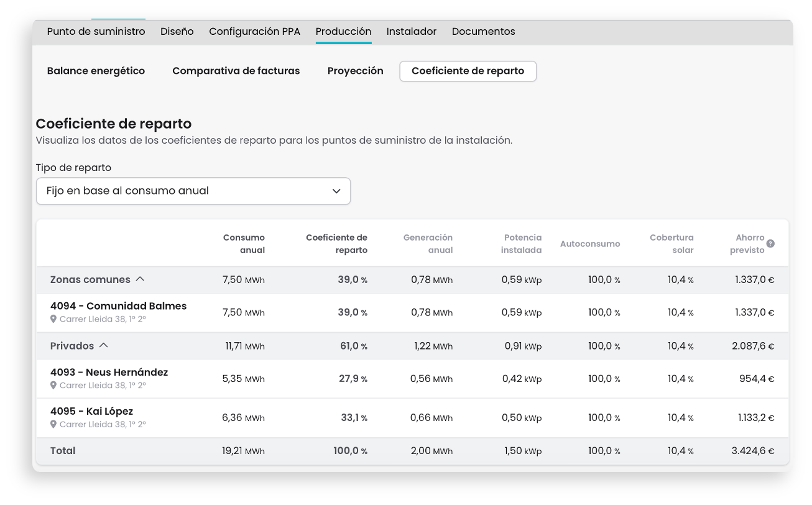The height and width of the screenshot is (505, 812).
Task: Click the 100,0 % total coefficient
Action: [x=350, y=451]
